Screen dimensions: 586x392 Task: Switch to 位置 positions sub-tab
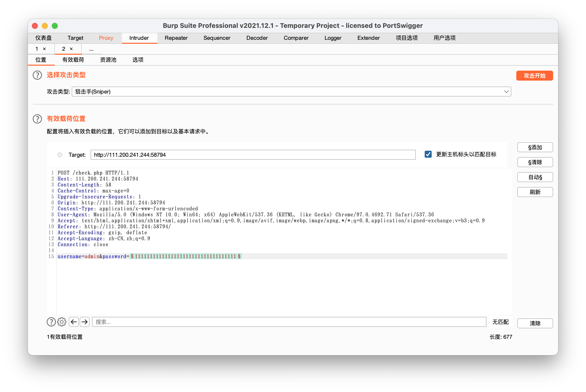coord(41,60)
